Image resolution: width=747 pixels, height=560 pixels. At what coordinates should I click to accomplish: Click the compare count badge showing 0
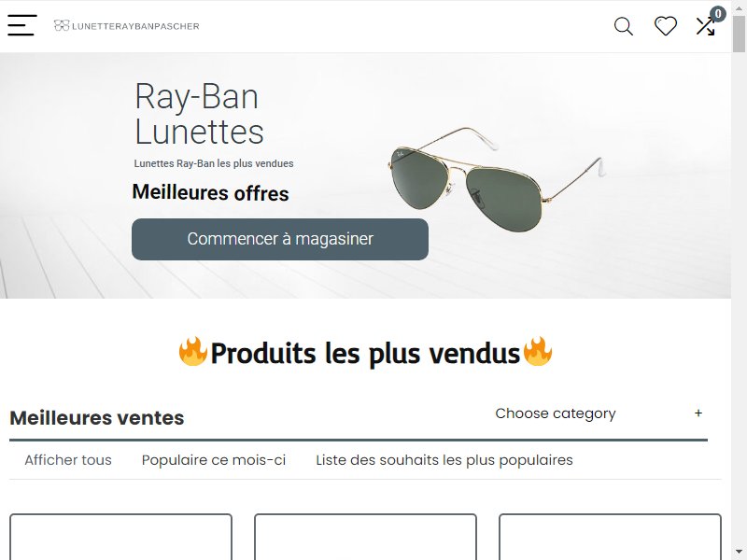[x=718, y=14]
